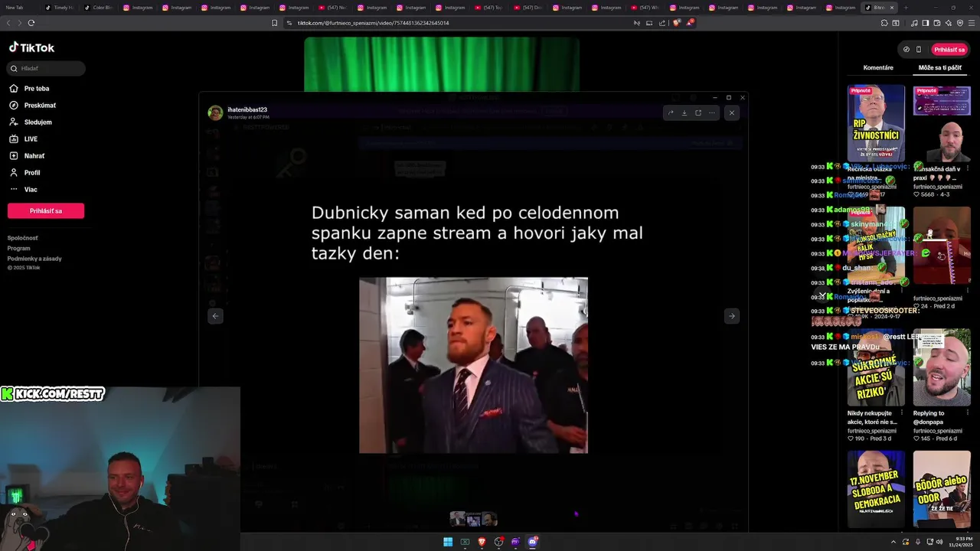
Task: Open the browser extensions puzzle icon
Action: pos(884,23)
